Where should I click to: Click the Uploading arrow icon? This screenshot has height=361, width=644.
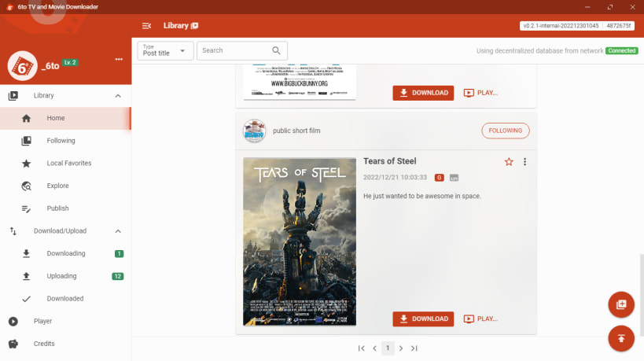pyautogui.click(x=26, y=276)
